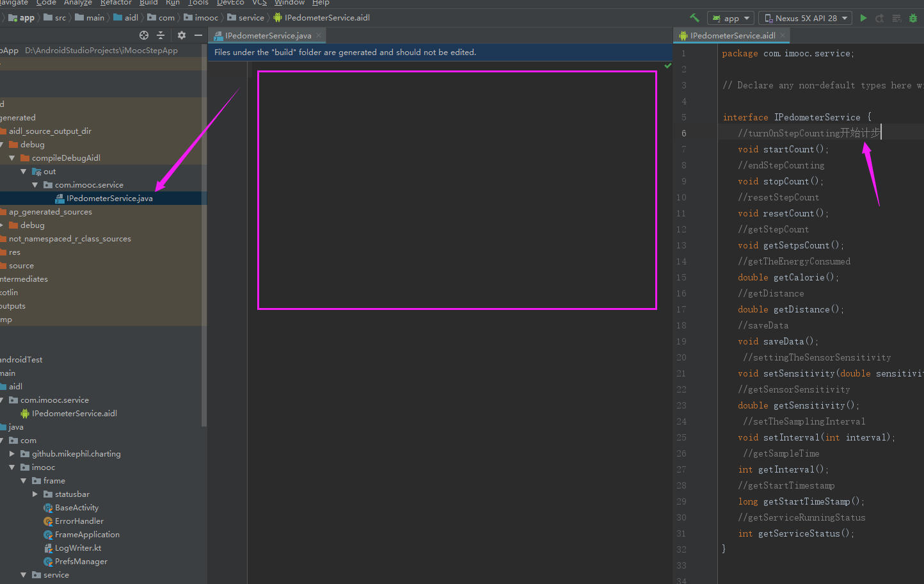Click the LogWriter.kt Kotlin file icon

pos(48,548)
